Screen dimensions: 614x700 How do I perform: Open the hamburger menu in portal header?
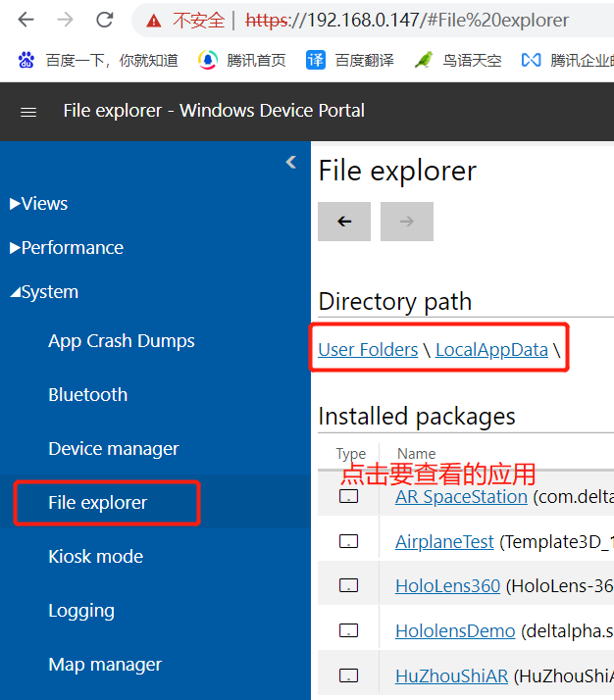28,112
